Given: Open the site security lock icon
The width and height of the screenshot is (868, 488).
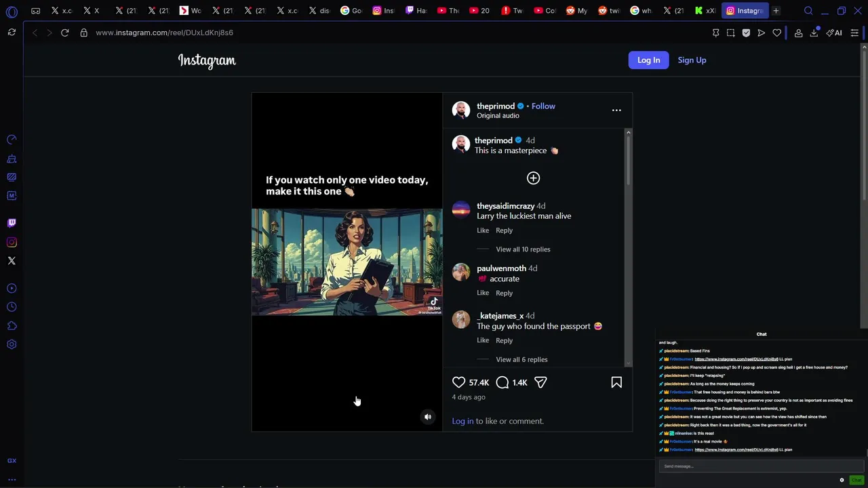Looking at the screenshot, I should (x=84, y=33).
